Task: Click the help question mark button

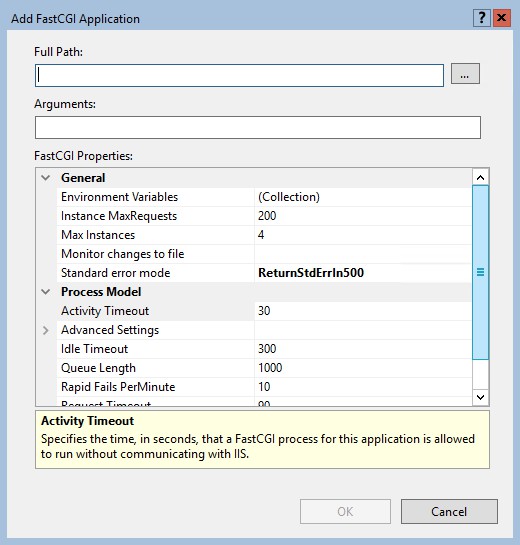Action: 482,18
